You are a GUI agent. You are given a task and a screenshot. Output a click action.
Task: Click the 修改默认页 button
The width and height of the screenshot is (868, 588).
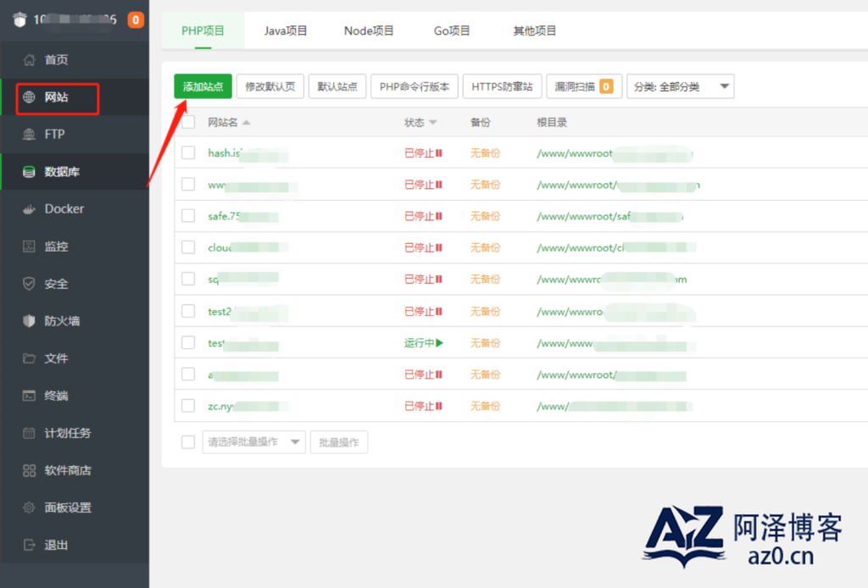point(270,86)
